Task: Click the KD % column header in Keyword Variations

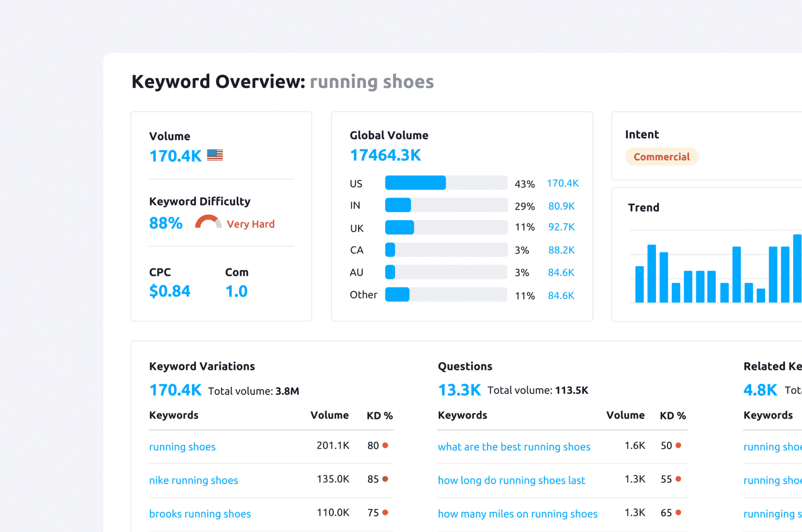Action: [380, 415]
